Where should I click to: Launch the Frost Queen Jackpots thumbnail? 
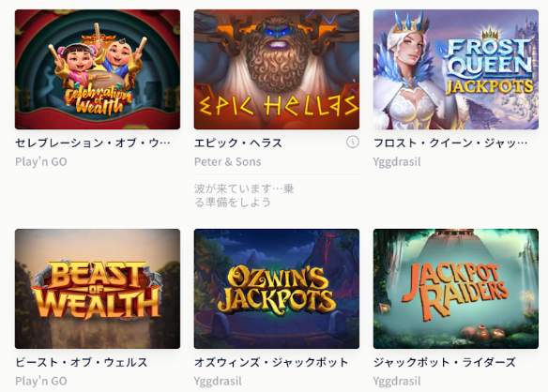click(456, 69)
